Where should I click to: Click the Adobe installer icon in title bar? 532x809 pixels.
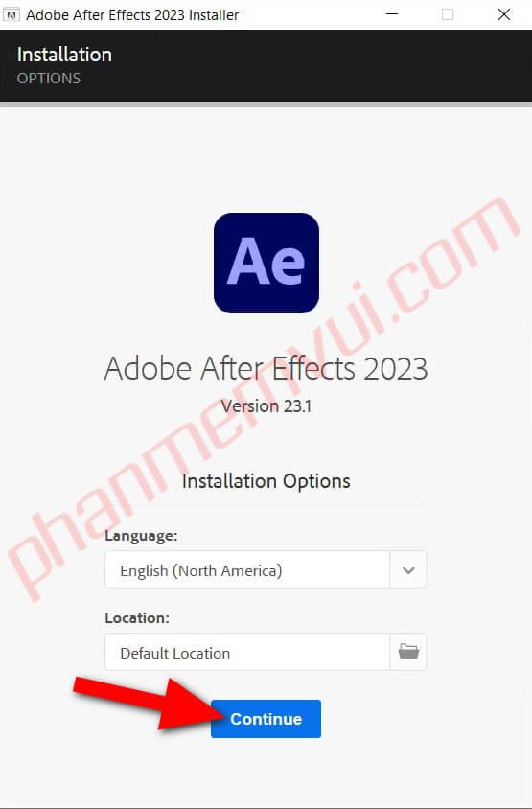tap(11, 15)
